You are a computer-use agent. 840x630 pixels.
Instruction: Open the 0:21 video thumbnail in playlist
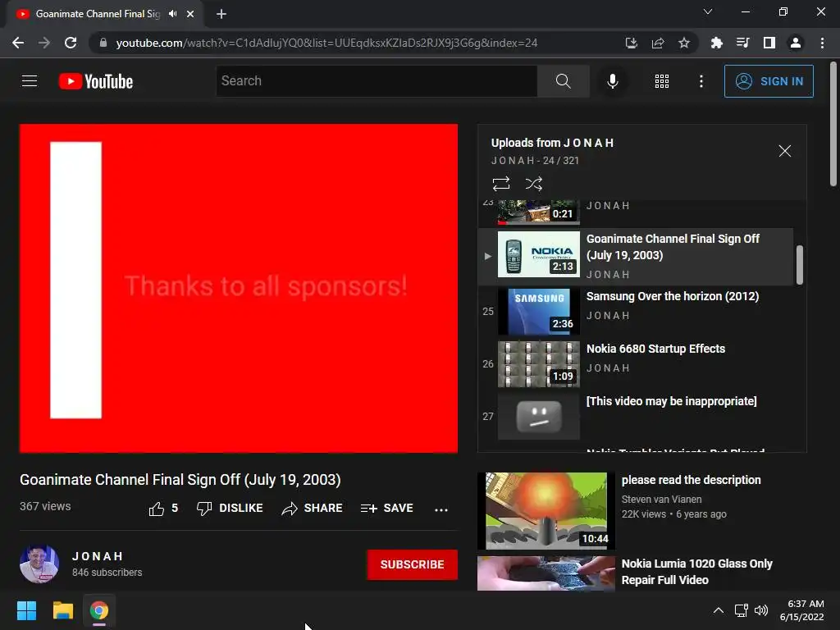(538, 212)
